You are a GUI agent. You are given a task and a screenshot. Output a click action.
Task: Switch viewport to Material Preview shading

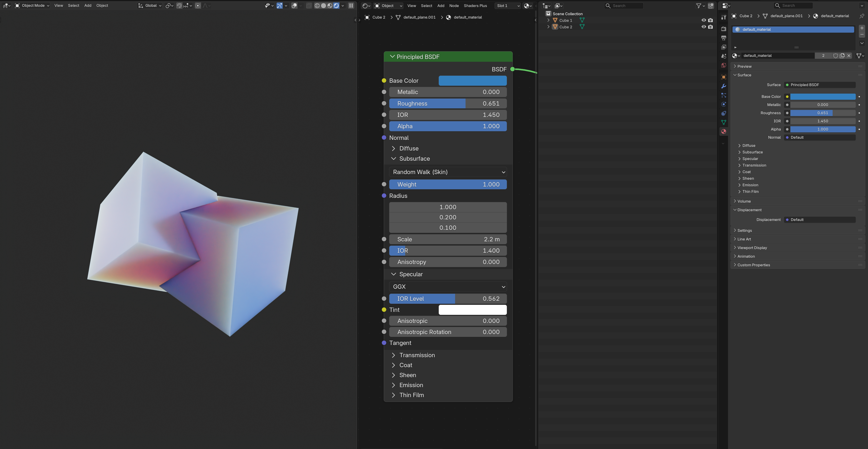330,6
